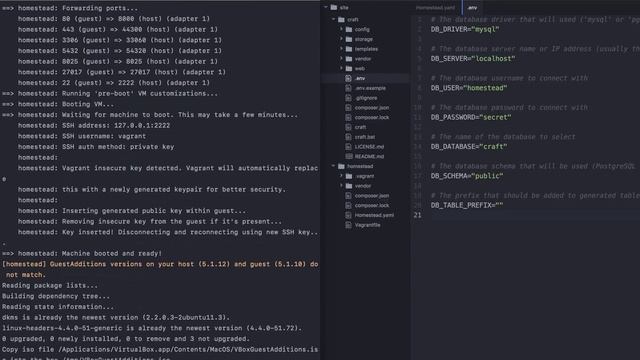
Task: Click the DB_DRIVER="mysql" line
Action: coord(465,29)
